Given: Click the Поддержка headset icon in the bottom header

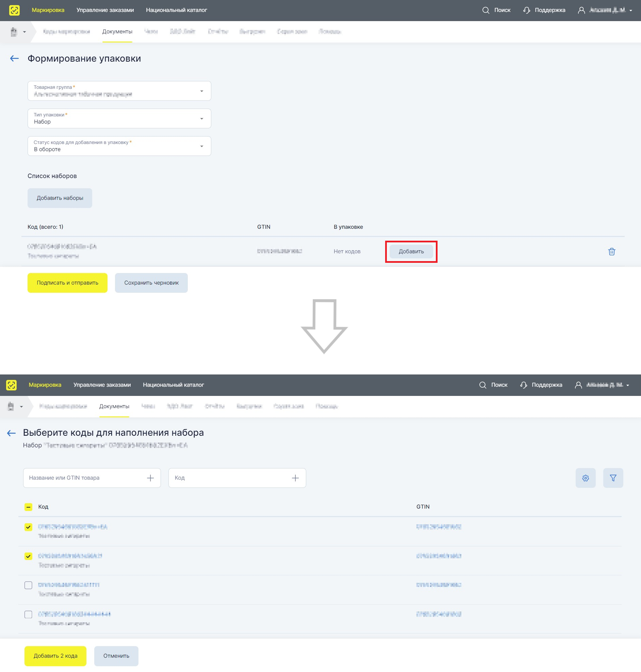Looking at the screenshot, I should (x=523, y=385).
